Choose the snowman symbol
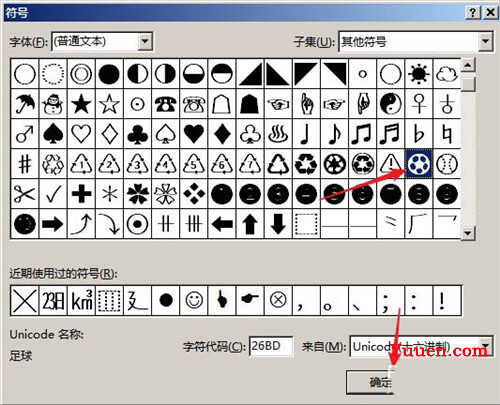 click(x=53, y=104)
